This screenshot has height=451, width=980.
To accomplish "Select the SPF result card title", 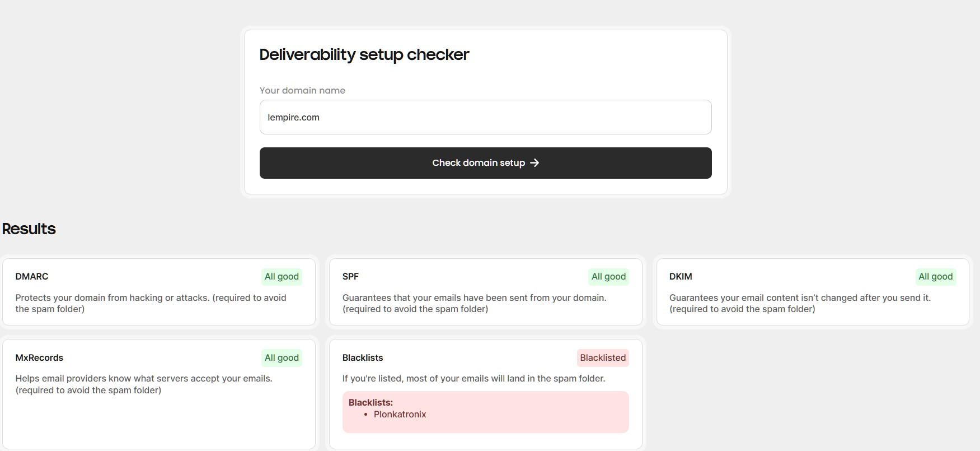I will pos(350,277).
